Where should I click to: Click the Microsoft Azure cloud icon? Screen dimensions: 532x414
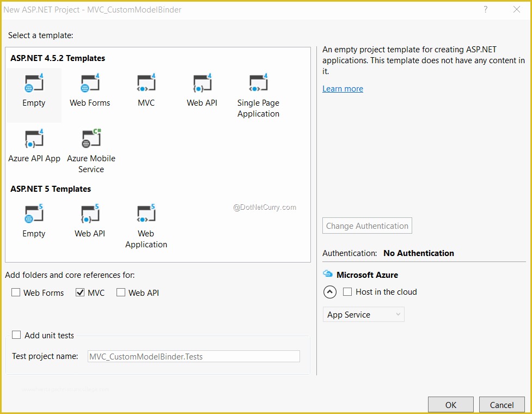coord(327,273)
